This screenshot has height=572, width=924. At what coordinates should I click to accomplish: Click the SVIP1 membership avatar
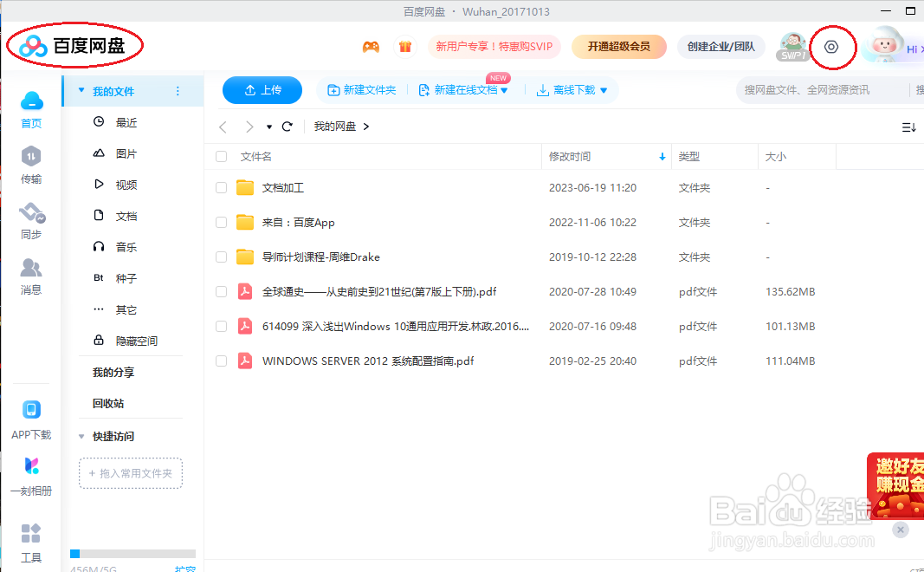(x=792, y=47)
